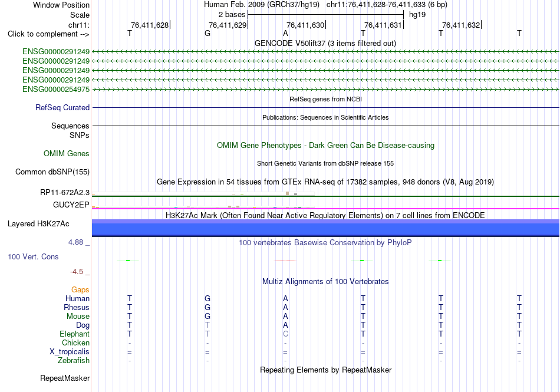This screenshot has height=392, width=560.
Task: Click 'GENCODE V50lift37 (3 items filtered out)' title
Action: [325, 43]
